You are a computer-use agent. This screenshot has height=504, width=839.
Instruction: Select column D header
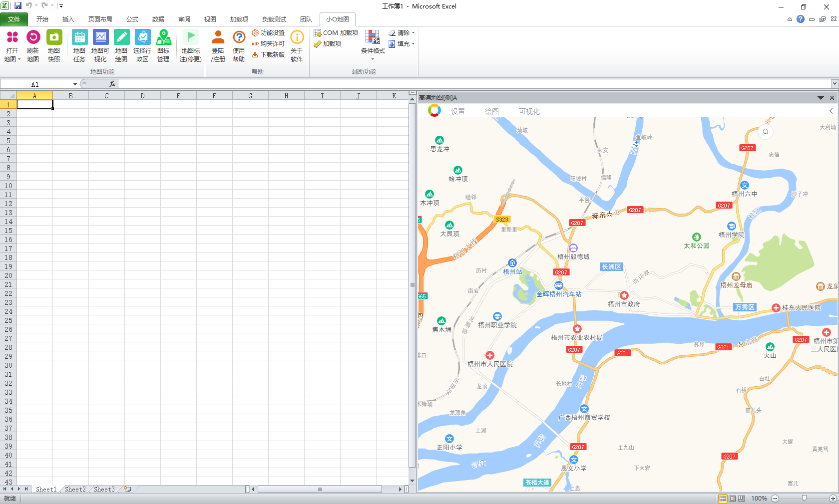142,96
